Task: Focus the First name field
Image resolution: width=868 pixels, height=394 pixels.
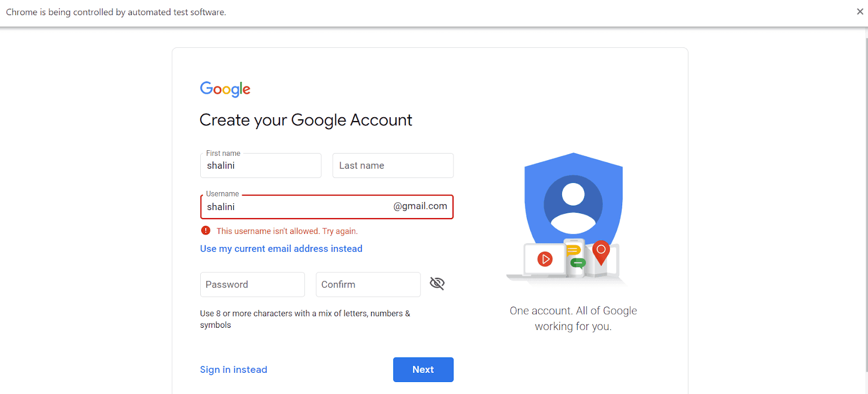Action: 260,166
